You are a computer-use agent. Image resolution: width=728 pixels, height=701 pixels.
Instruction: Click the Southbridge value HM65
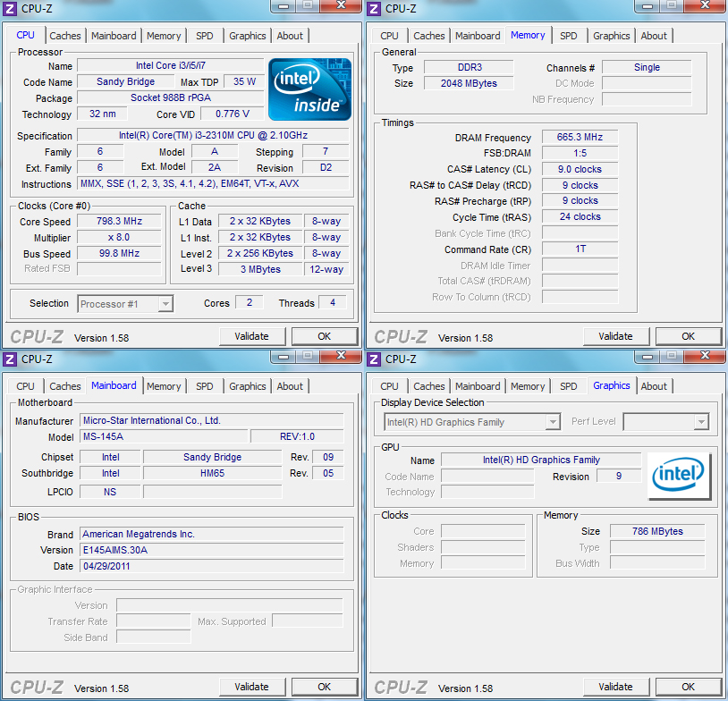point(212,473)
